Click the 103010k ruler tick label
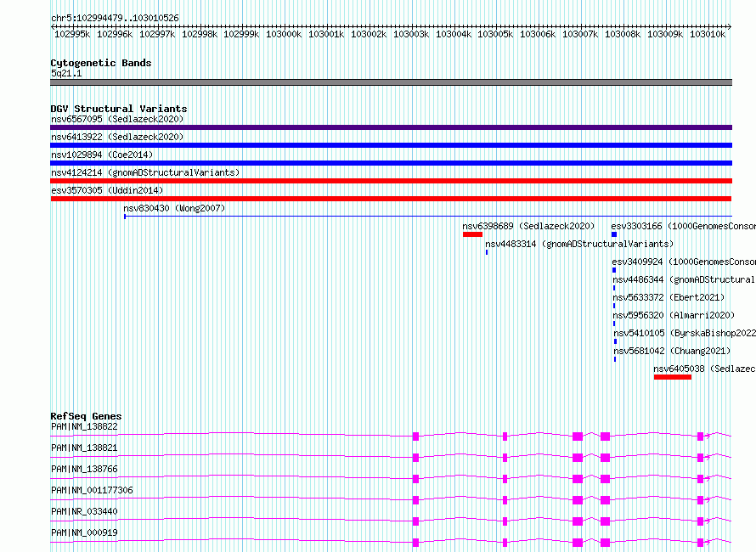Screen dimensions: 756x552 point(708,34)
